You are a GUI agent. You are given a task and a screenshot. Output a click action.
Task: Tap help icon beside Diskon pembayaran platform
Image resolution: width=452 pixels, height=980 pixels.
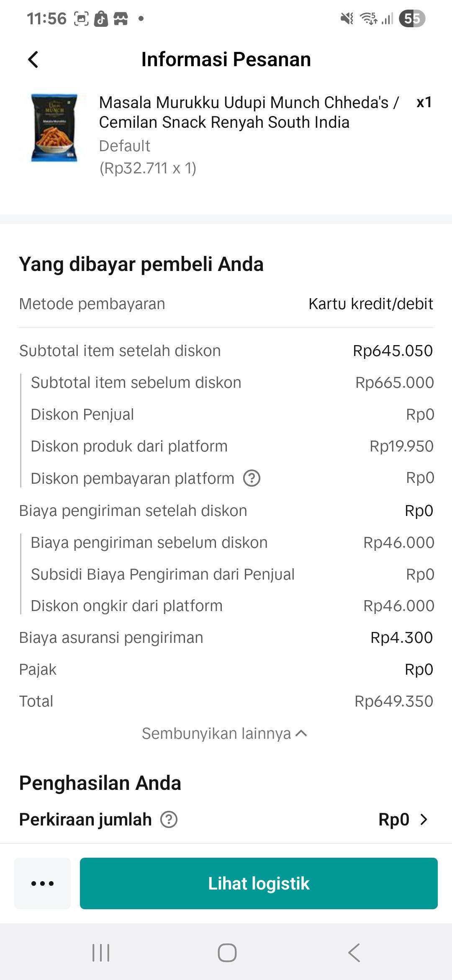252,478
